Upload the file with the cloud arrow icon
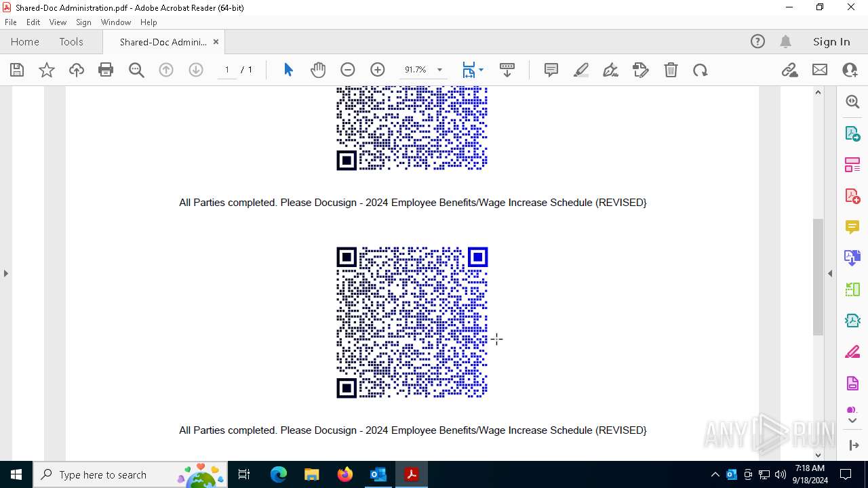This screenshot has height=488, width=868. point(77,70)
